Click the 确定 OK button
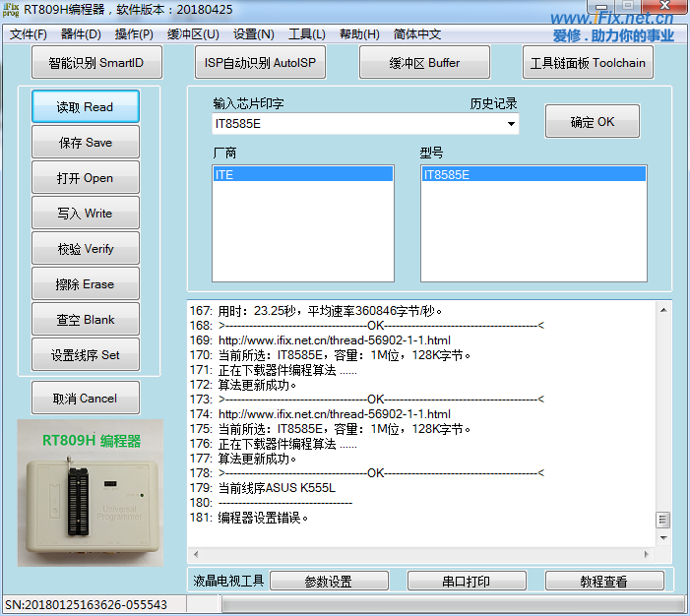Image resolution: width=690 pixels, height=616 pixels. [x=593, y=121]
